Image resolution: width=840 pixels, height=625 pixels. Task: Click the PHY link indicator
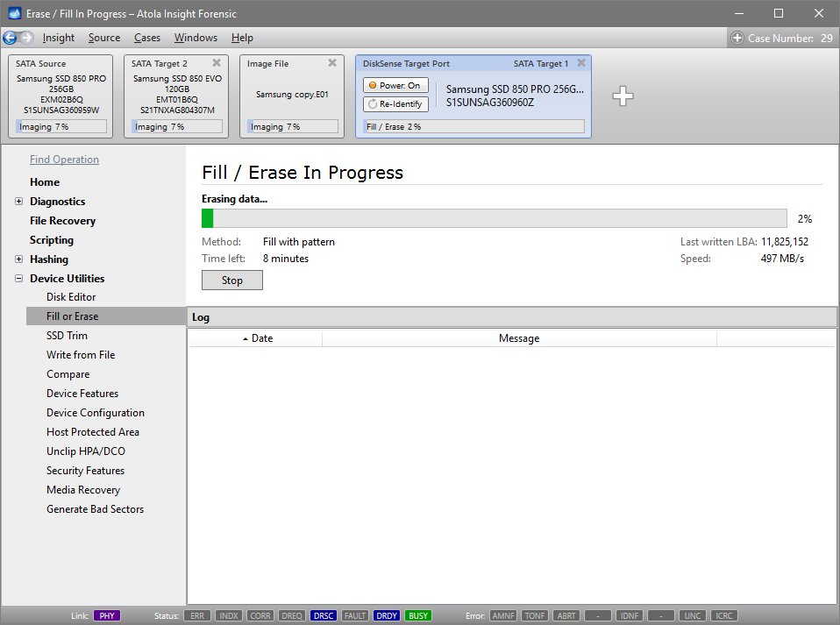tap(106, 615)
